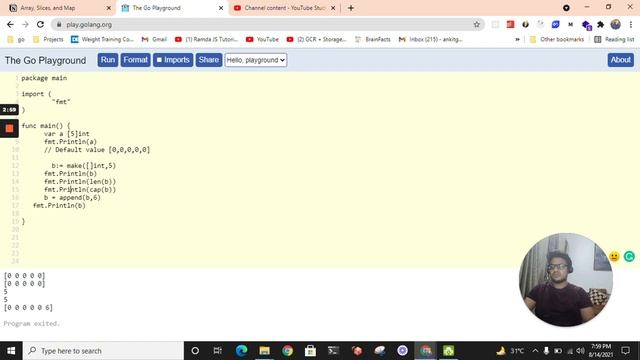Show hidden system tray icons
This screenshot has width=640, height=360.
[535, 351]
